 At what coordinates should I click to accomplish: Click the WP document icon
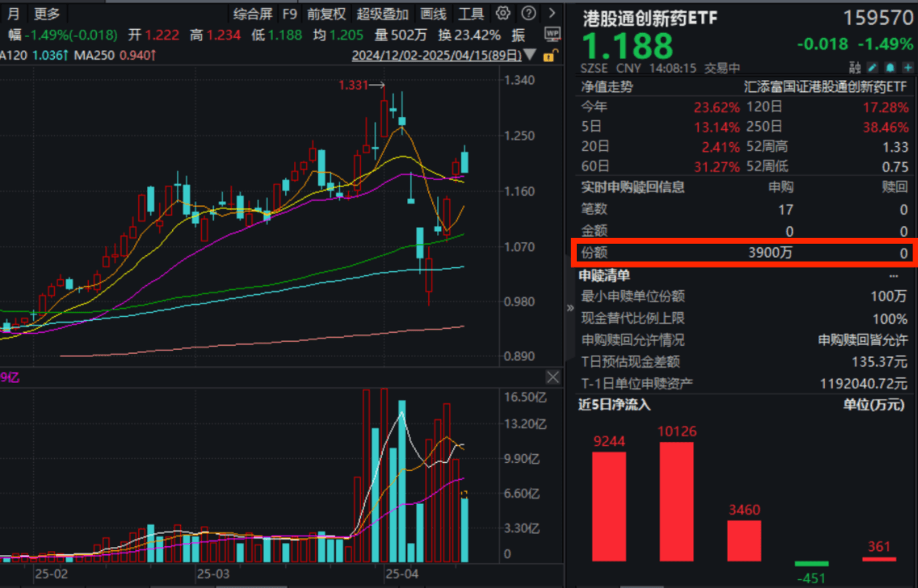tap(553, 34)
